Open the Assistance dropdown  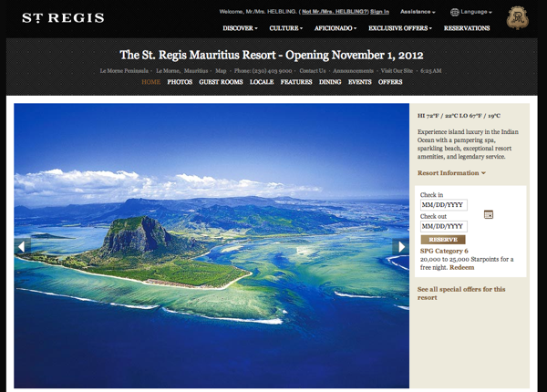click(x=418, y=12)
